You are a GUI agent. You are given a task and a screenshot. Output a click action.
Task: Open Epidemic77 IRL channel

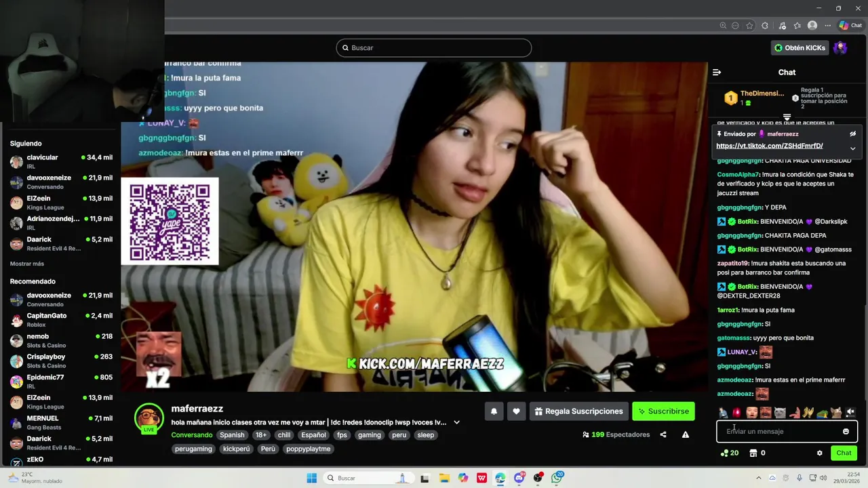(61, 381)
